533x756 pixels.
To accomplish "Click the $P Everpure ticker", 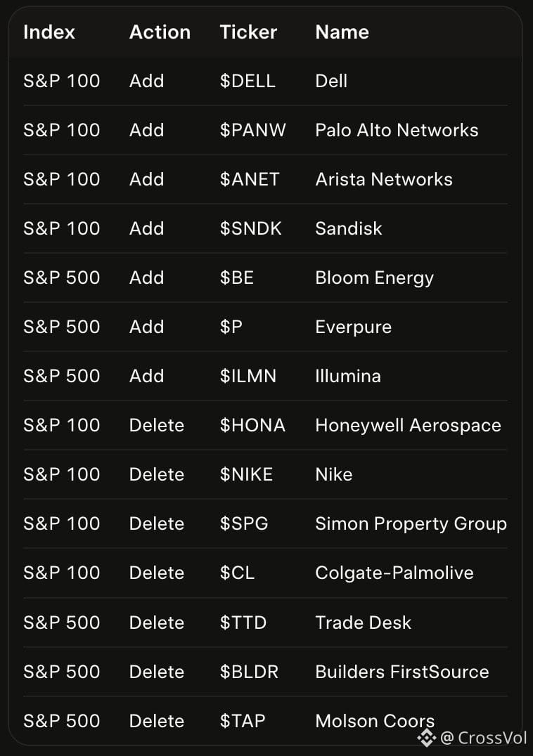I will (x=231, y=327).
